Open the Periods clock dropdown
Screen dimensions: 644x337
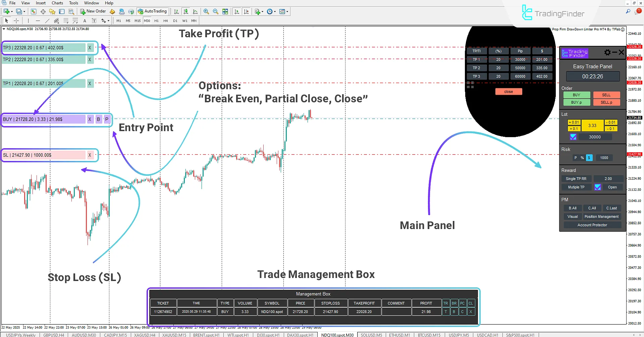tap(271, 11)
